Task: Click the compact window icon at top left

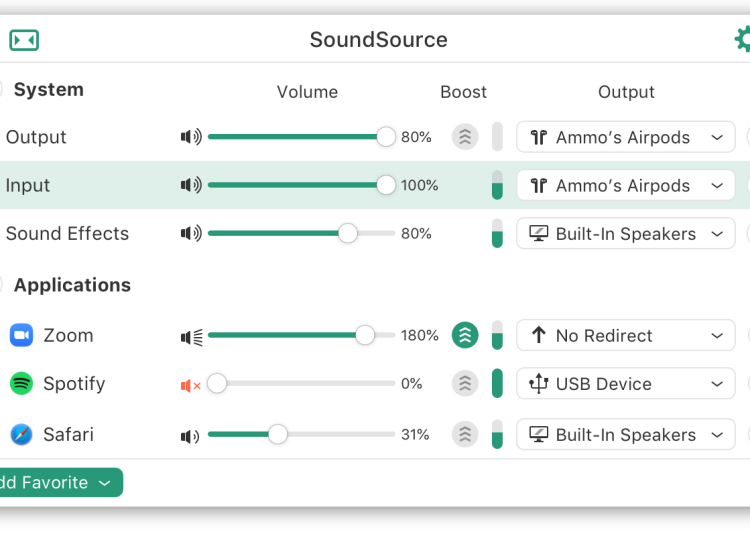Action: 24,40
